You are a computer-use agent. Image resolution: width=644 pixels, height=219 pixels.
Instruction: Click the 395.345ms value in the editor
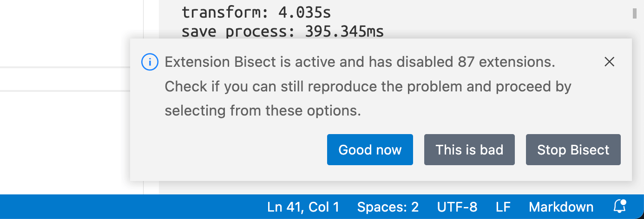344,32
